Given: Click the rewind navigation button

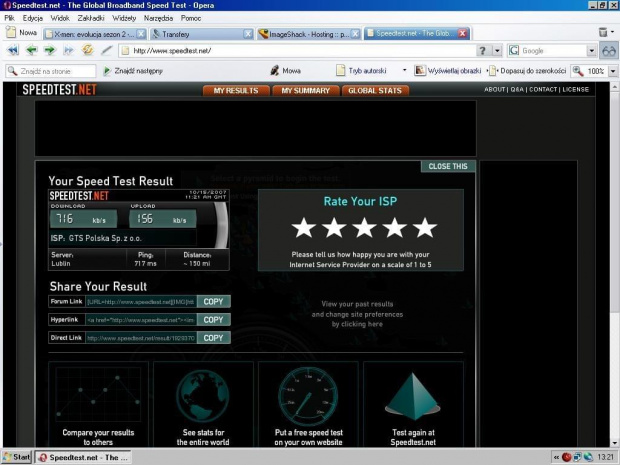Looking at the screenshot, I should [x=13, y=50].
